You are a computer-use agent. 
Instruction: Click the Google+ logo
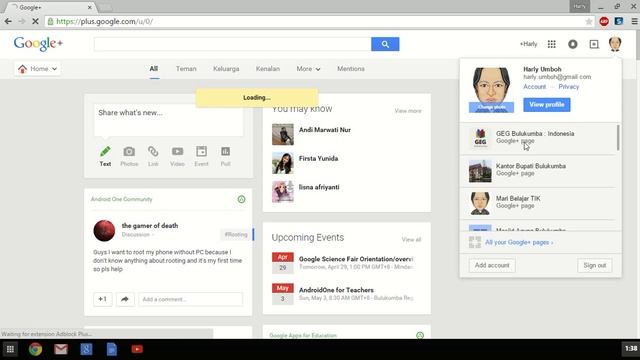(x=38, y=44)
